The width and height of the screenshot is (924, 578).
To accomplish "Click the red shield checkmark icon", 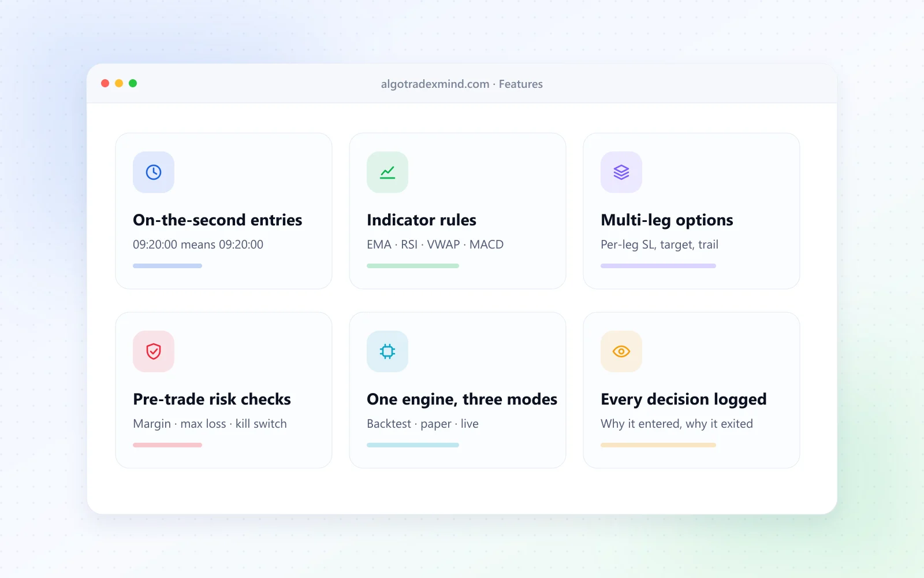I will [x=154, y=351].
